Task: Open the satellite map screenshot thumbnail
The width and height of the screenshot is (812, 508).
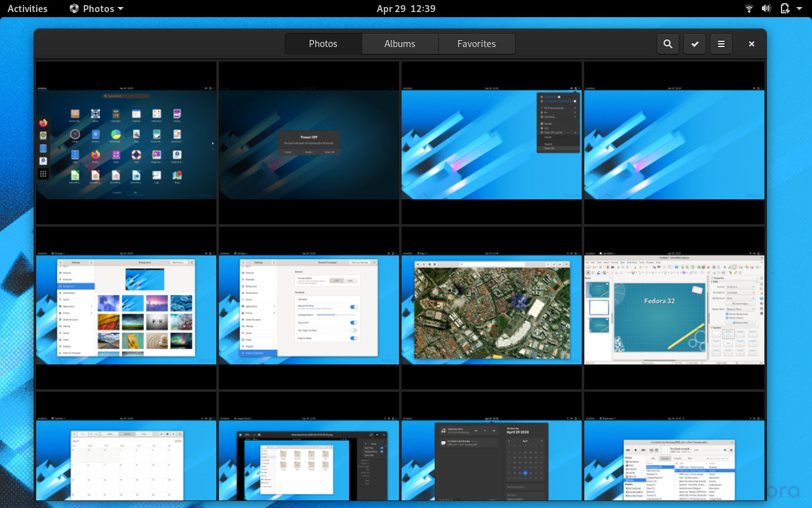Action: [492, 308]
